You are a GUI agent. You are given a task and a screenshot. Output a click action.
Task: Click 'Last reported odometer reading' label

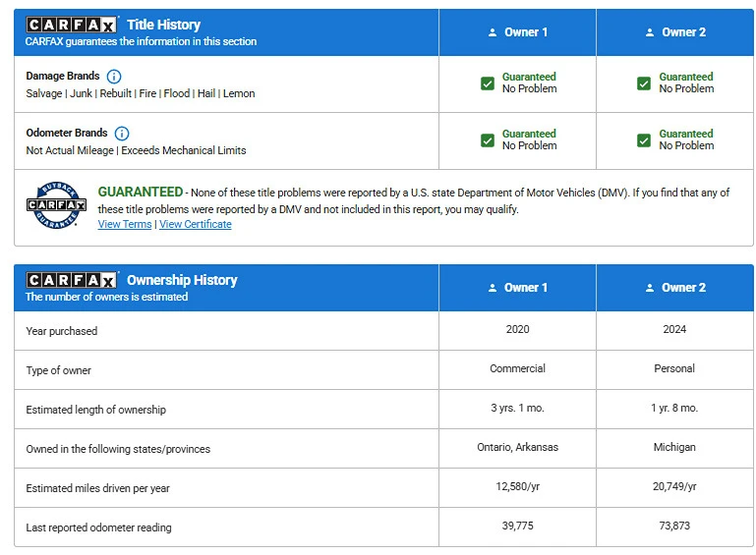tap(99, 527)
